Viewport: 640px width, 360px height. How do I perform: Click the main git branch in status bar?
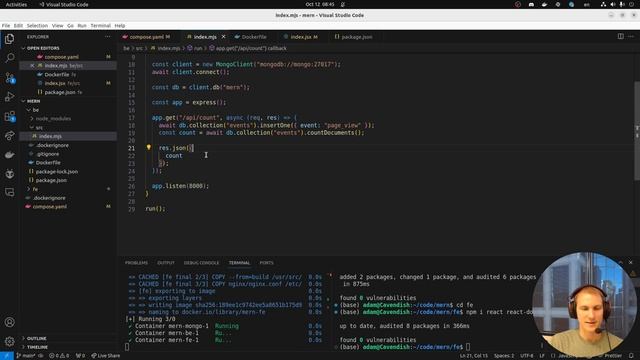click(27, 356)
